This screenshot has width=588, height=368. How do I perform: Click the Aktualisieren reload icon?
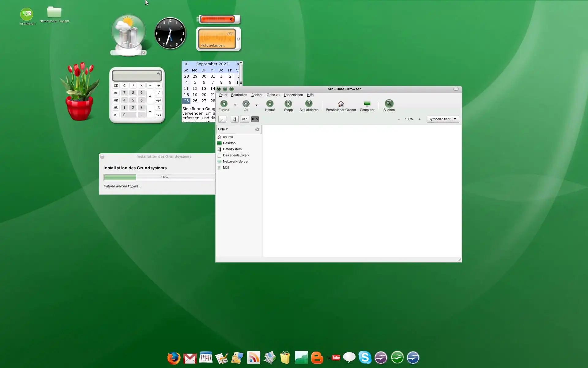tap(309, 104)
